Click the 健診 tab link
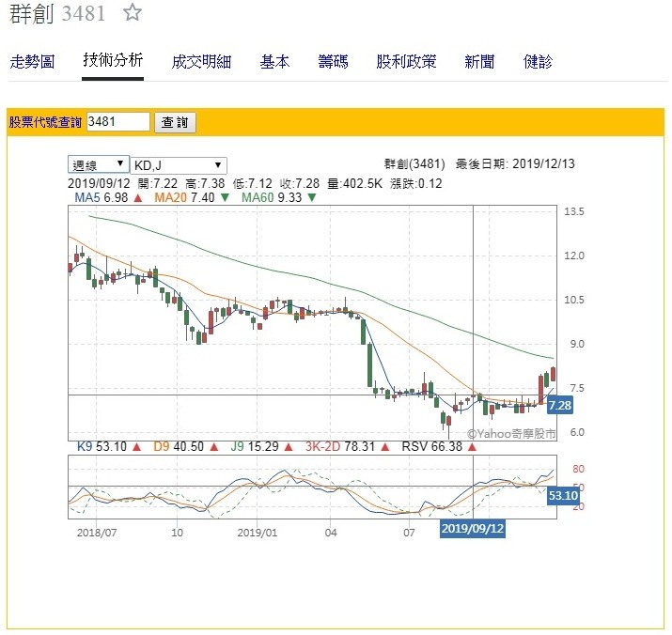 click(x=539, y=62)
